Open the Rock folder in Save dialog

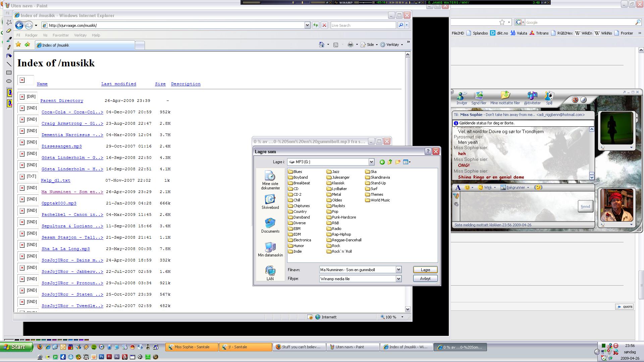click(333, 246)
